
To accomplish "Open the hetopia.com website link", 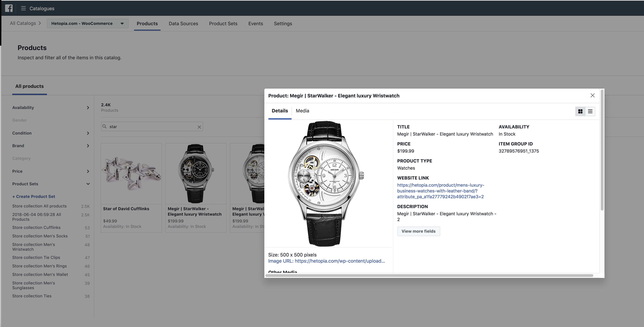I will click(x=441, y=191).
